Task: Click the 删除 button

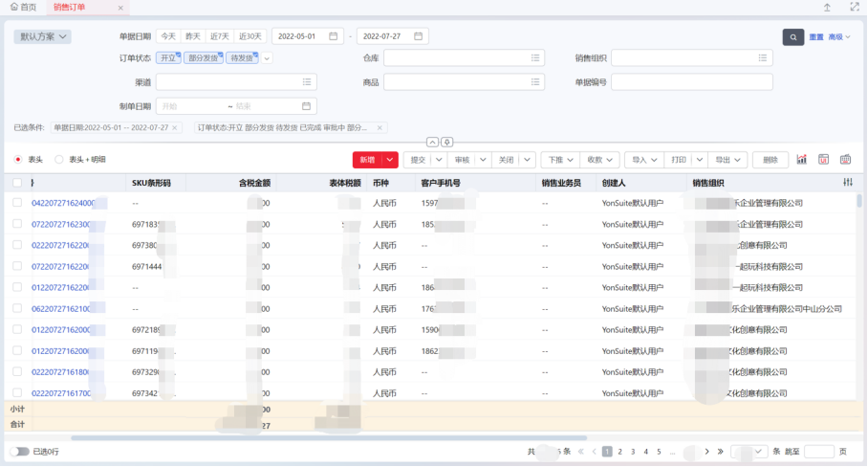Action: [770, 160]
